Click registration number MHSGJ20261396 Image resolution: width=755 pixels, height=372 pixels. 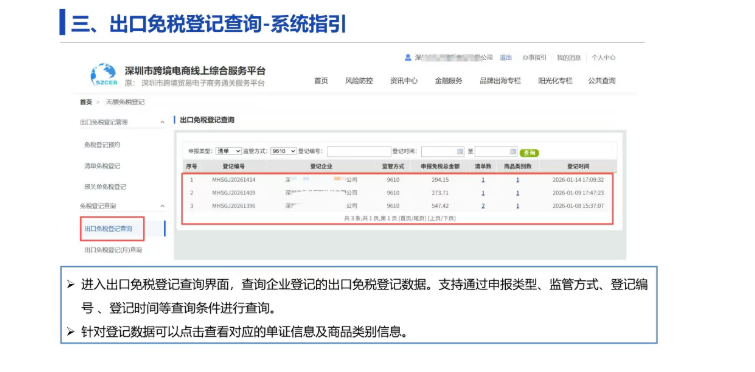pos(234,206)
